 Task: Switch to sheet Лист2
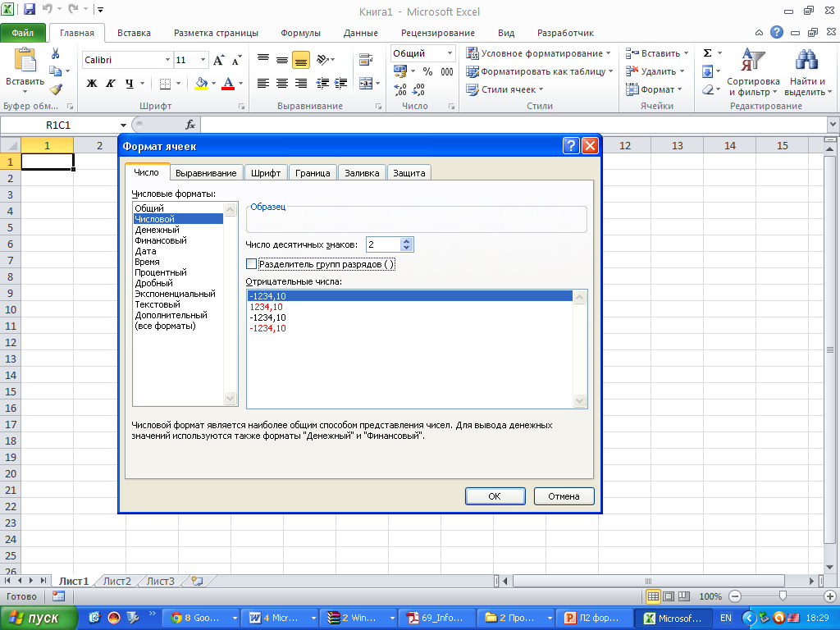click(x=116, y=581)
